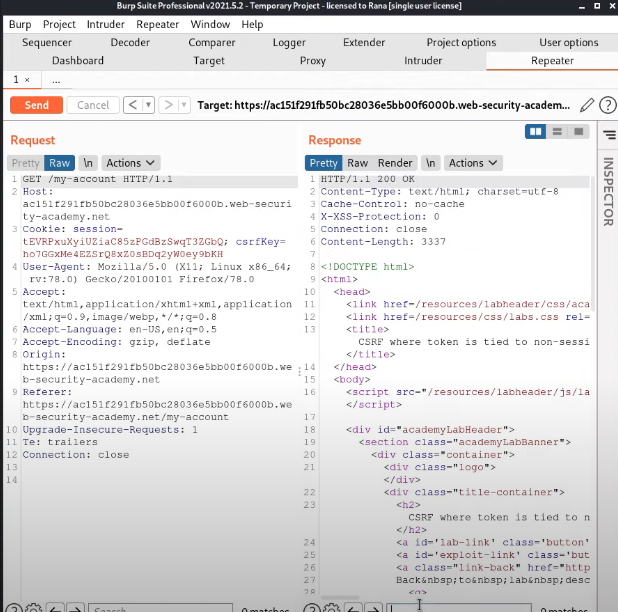Click the Target URL label text
Viewport: 618px width, 612px height.
(383, 105)
